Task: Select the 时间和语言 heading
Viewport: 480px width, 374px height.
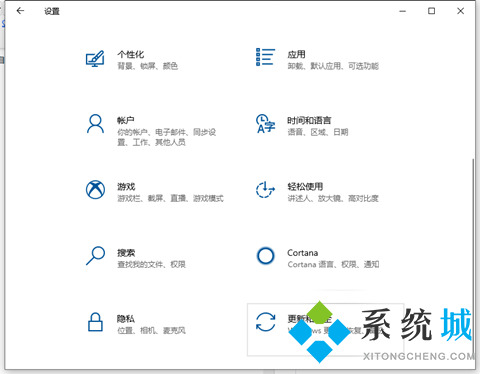Action: click(x=309, y=120)
